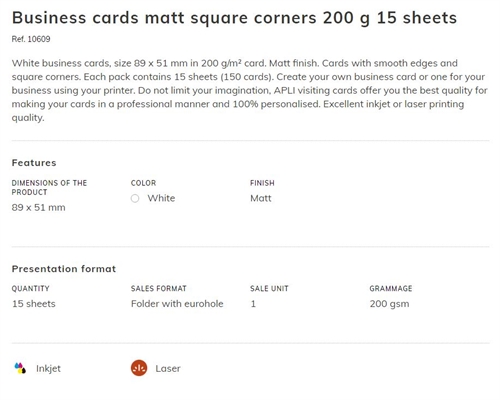Click the Dimensions of the Product label
500x400 pixels.
[x=49, y=188]
